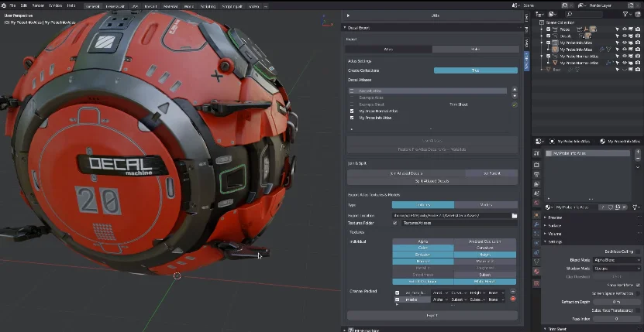Viewport: 644px width, 332px height.
Task: Click the Split Atlased Decals button
Action: pos(432,181)
